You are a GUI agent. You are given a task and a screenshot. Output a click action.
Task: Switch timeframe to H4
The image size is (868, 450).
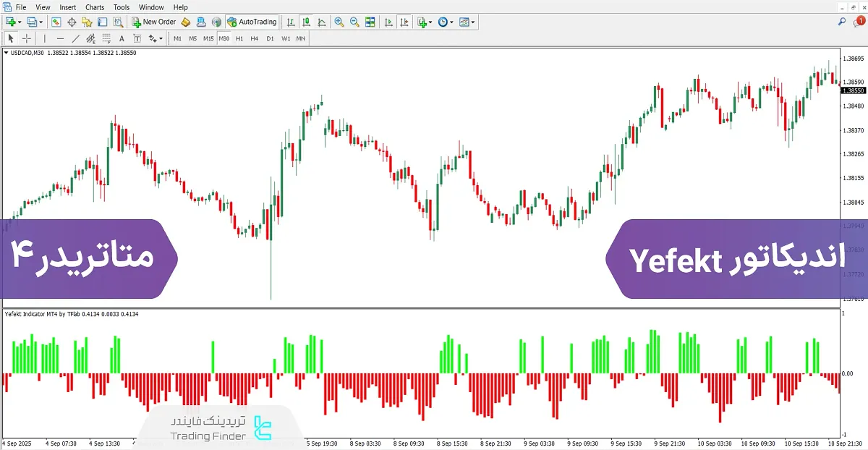pyautogui.click(x=253, y=38)
